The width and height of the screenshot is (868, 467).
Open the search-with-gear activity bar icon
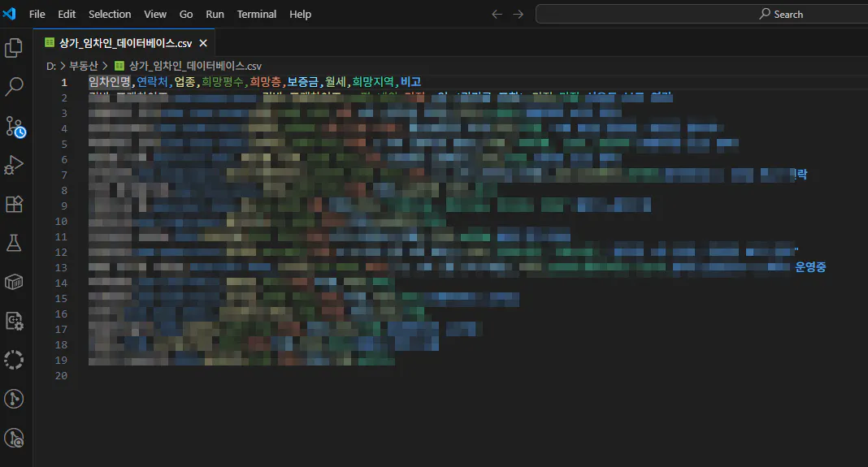click(x=14, y=321)
